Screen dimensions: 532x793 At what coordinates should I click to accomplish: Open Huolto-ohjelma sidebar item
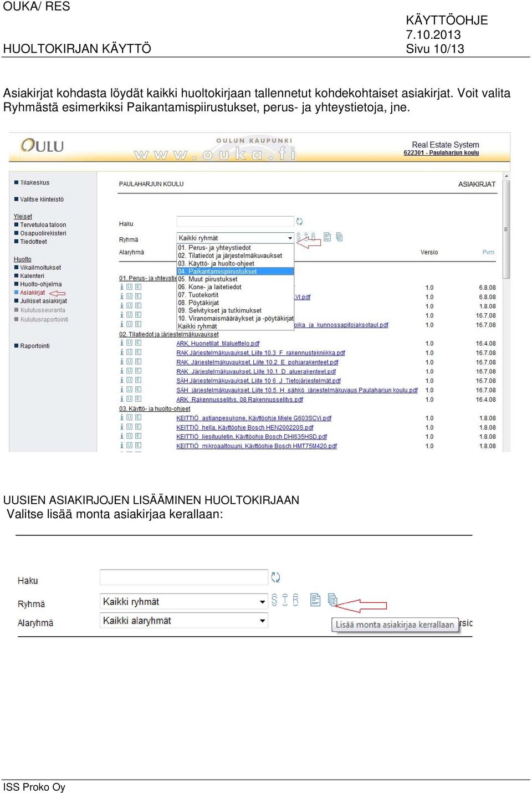[41, 284]
